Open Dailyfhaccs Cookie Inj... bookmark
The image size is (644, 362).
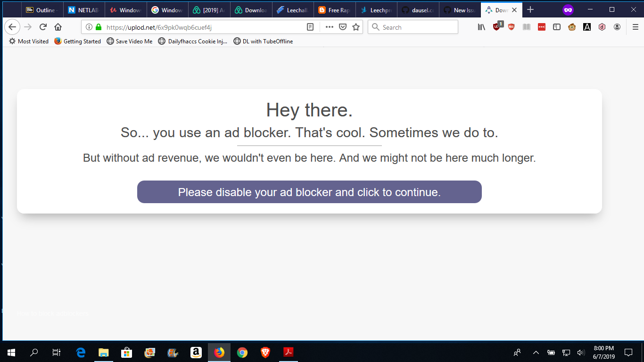point(193,41)
